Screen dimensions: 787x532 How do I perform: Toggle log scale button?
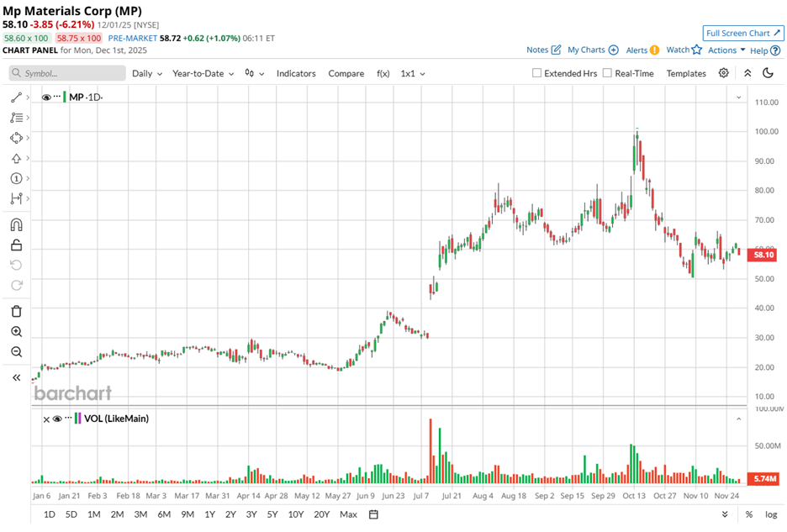(771, 514)
